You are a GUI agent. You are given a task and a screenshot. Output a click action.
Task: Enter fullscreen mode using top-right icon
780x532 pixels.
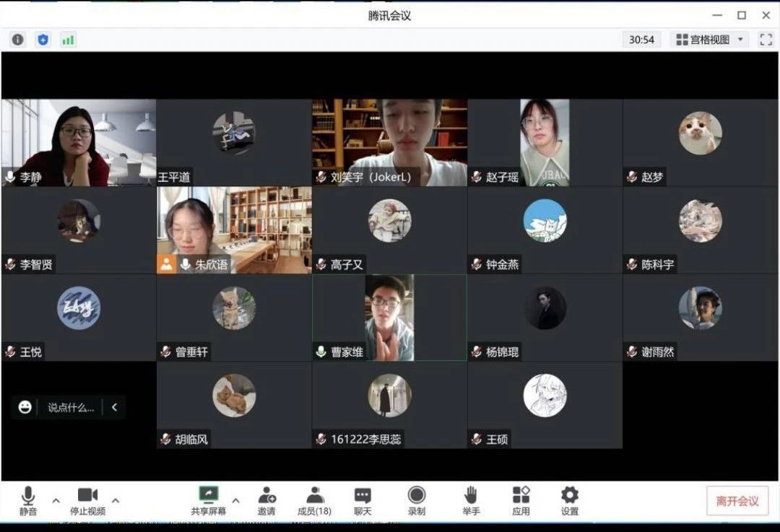pyautogui.click(x=766, y=40)
